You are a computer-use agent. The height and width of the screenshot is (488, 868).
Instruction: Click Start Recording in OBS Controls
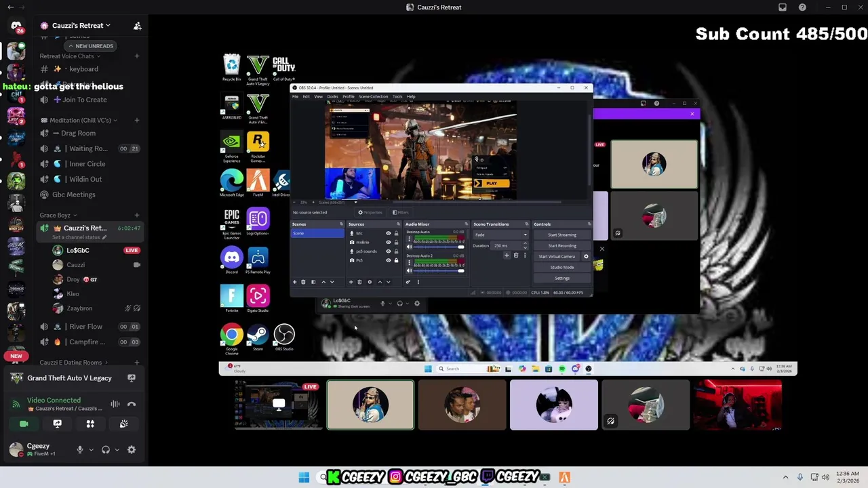pyautogui.click(x=562, y=245)
